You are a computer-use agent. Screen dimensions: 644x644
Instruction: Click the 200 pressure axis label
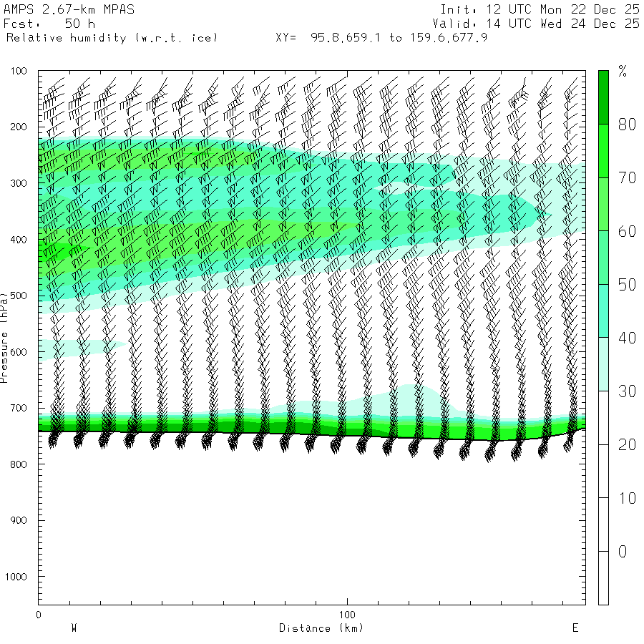[x=19, y=127]
